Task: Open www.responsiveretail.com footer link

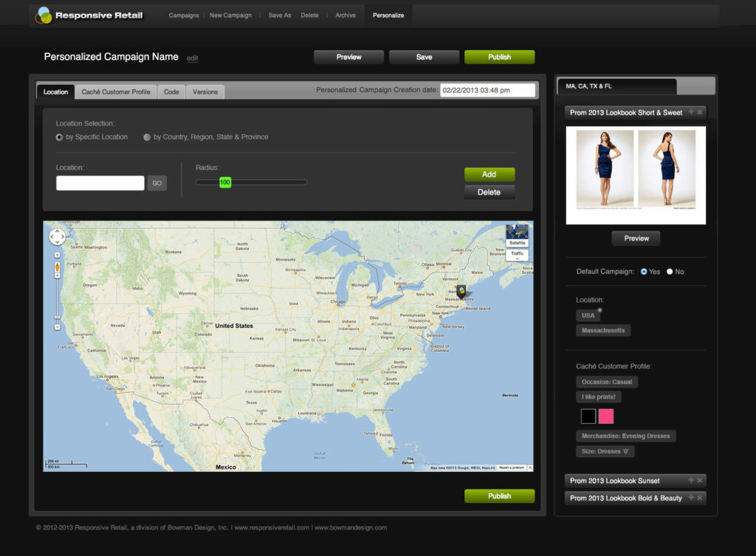Action: pyautogui.click(x=272, y=527)
